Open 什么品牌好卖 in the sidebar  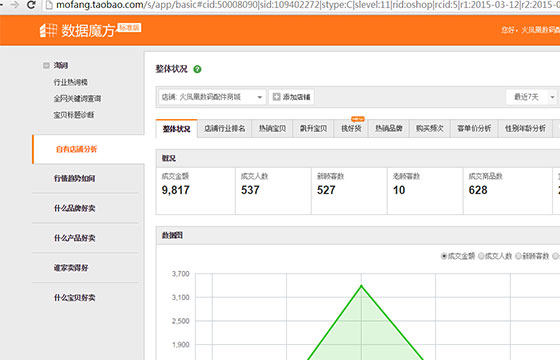pos(75,208)
